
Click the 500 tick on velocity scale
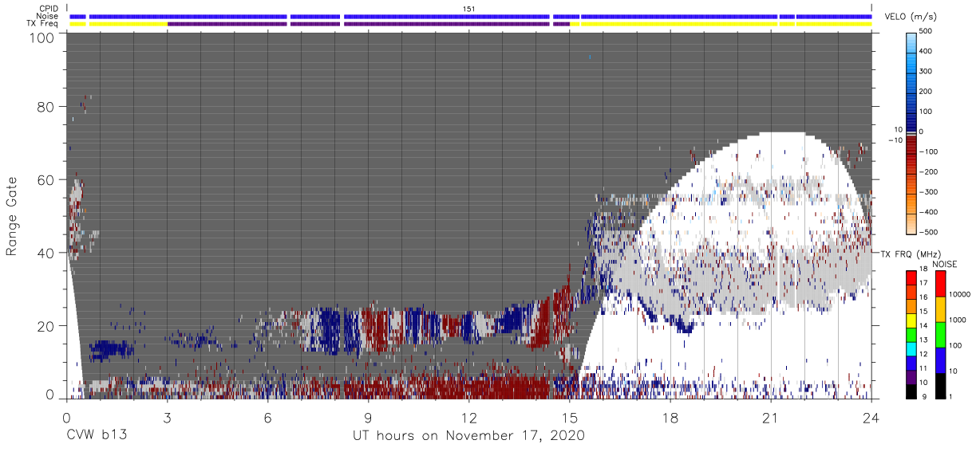[925, 32]
